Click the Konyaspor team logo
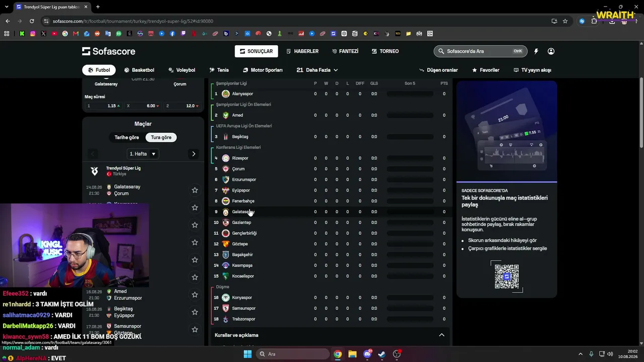The image size is (644, 362). pyautogui.click(x=226, y=298)
